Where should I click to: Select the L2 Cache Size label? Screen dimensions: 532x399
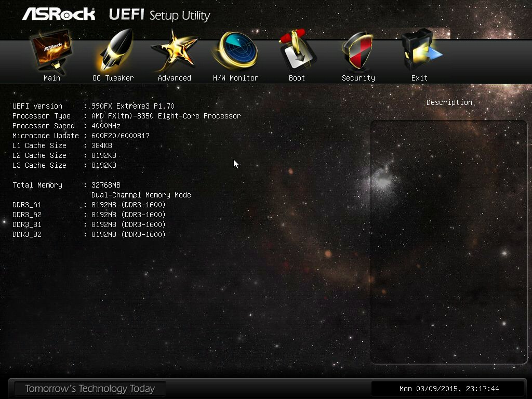[39, 155]
